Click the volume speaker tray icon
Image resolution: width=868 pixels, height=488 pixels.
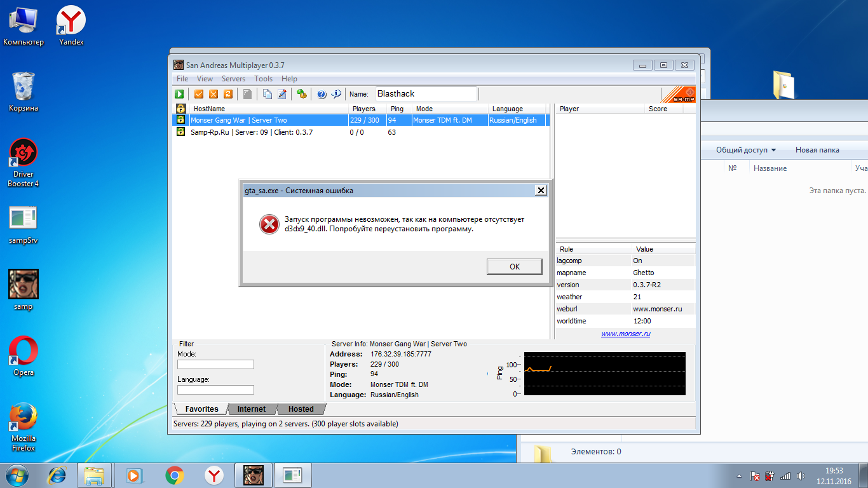[801, 475]
